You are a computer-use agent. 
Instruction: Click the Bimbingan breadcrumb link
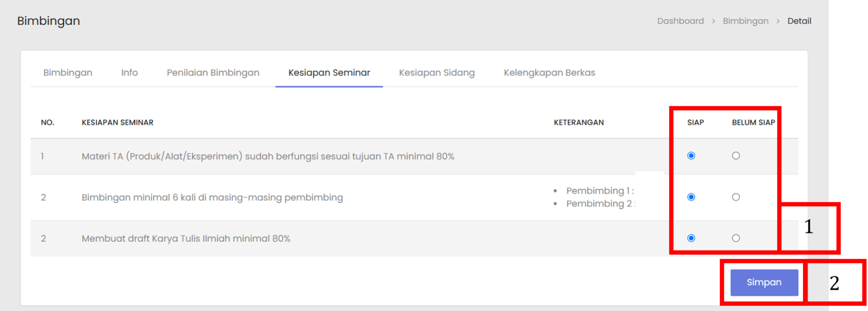pos(745,21)
